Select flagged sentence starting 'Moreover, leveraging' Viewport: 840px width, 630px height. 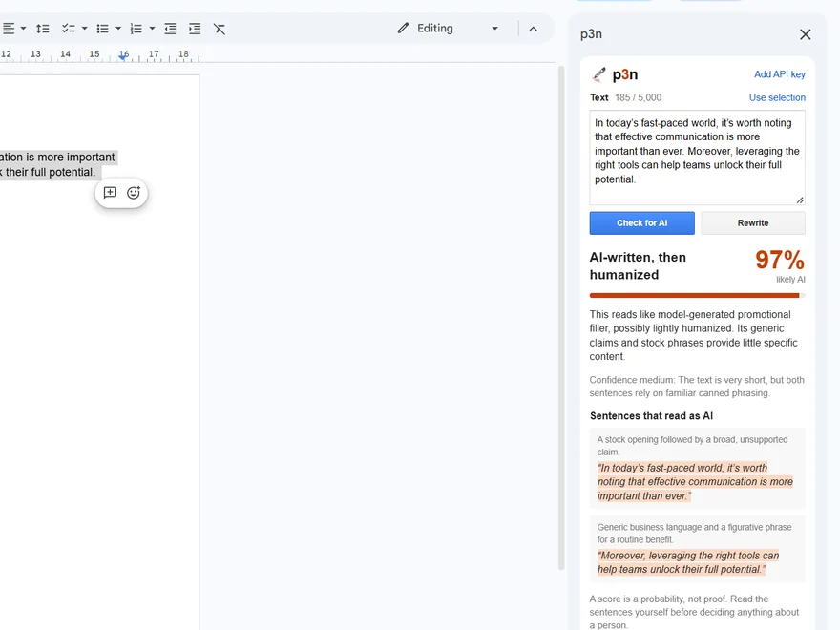[688, 562]
